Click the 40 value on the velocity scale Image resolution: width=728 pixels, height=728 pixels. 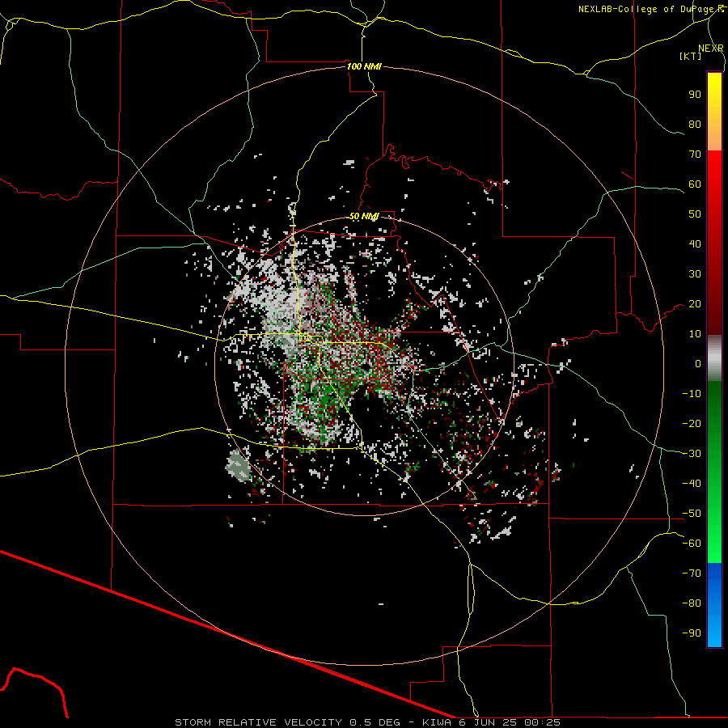tap(695, 244)
